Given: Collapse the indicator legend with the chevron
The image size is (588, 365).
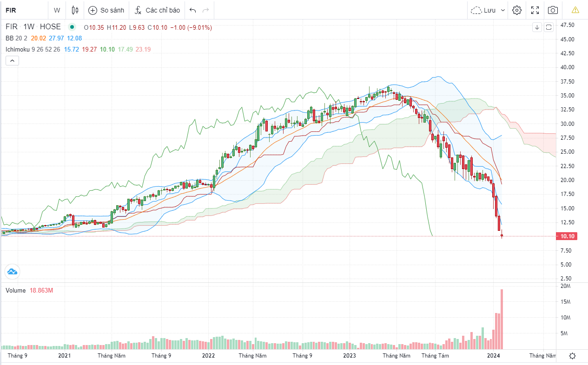Looking at the screenshot, I should [x=12, y=60].
